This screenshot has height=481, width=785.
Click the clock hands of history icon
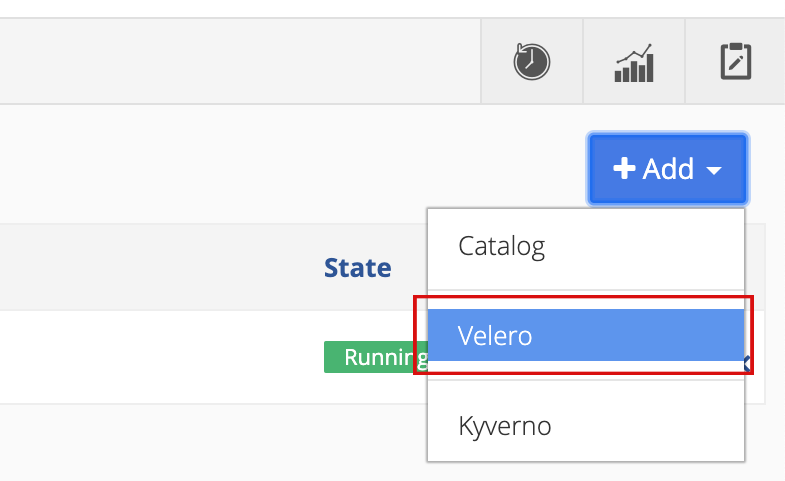[531, 62]
